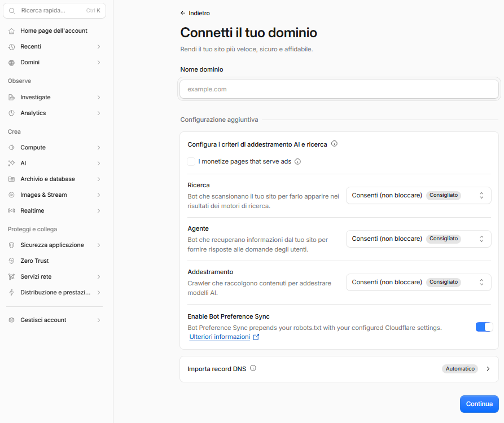504x423 pixels.
Task: Click the Gestisci account gear icon
Action: [x=12, y=320]
